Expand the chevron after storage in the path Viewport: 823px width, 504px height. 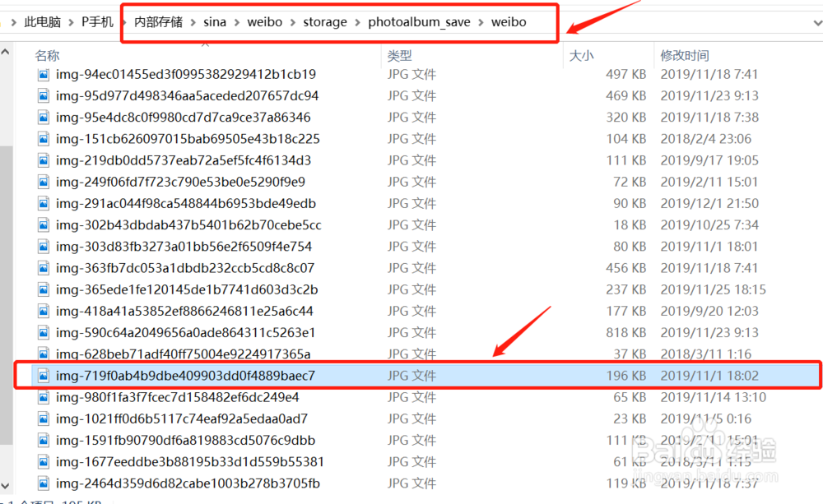pos(357,22)
